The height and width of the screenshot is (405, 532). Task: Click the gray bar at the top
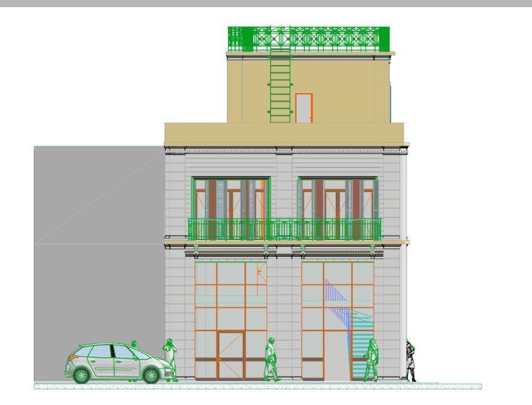point(266,3)
